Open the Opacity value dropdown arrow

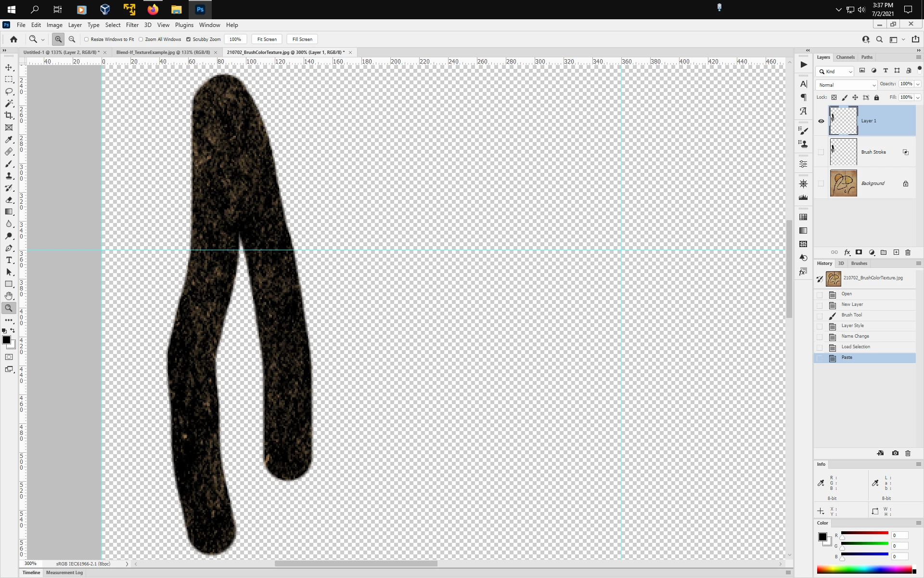(x=918, y=84)
